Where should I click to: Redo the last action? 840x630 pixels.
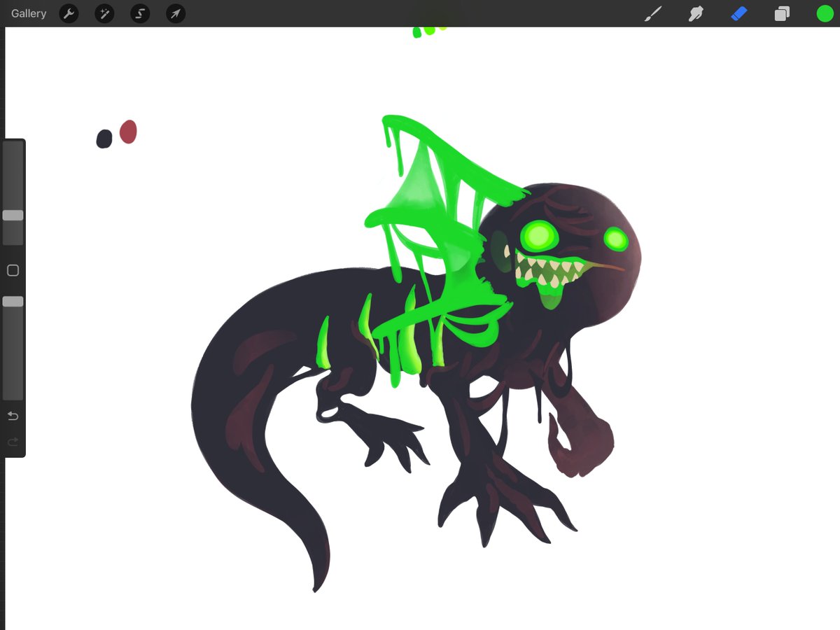[x=13, y=442]
